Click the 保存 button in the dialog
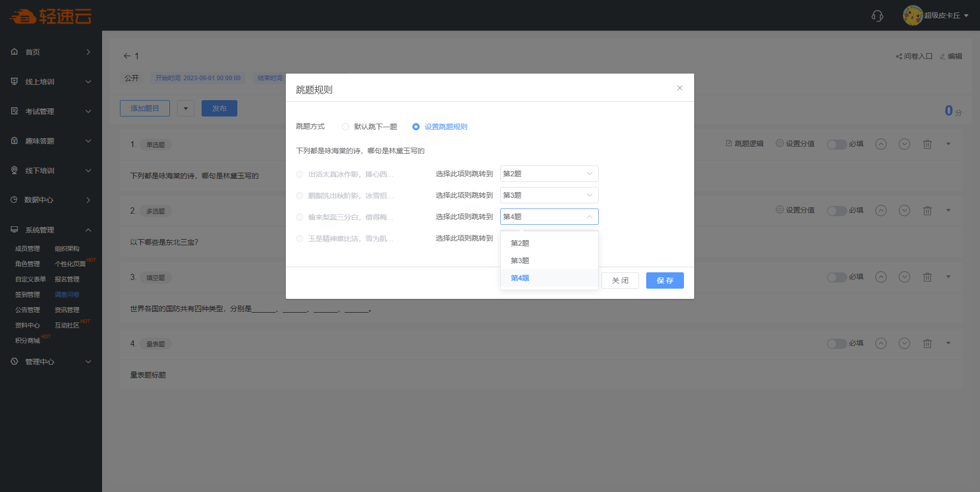This screenshot has height=492, width=980. (665, 280)
